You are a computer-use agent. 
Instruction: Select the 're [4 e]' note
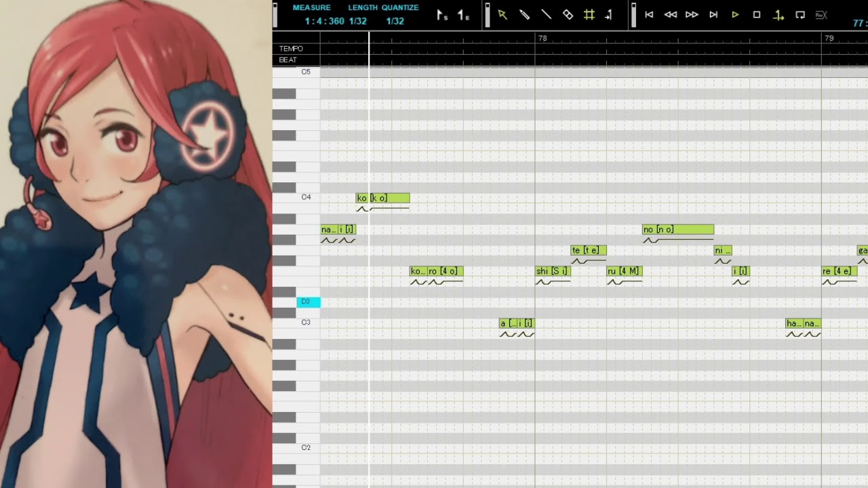pos(839,271)
